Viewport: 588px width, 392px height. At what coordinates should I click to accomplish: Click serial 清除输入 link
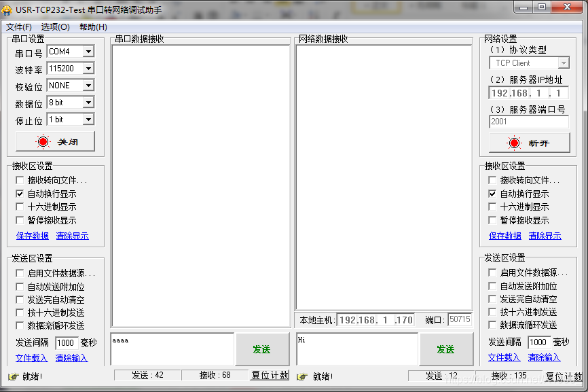[71, 358]
